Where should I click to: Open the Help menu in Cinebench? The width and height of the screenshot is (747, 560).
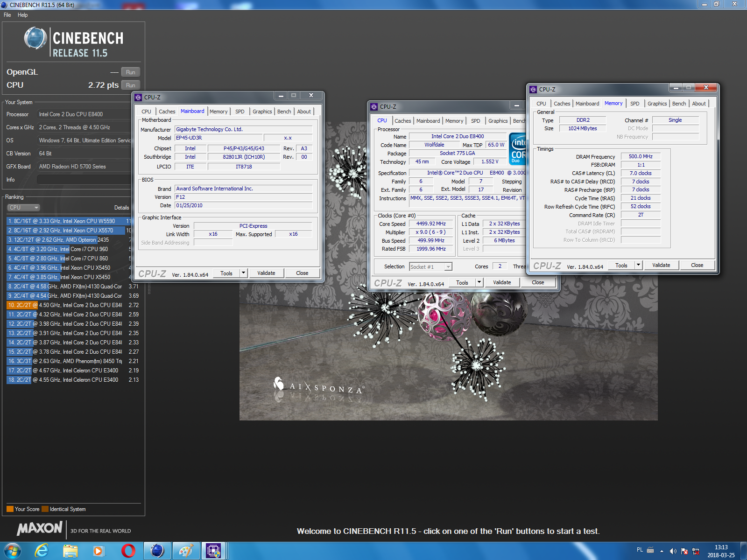pos(22,15)
